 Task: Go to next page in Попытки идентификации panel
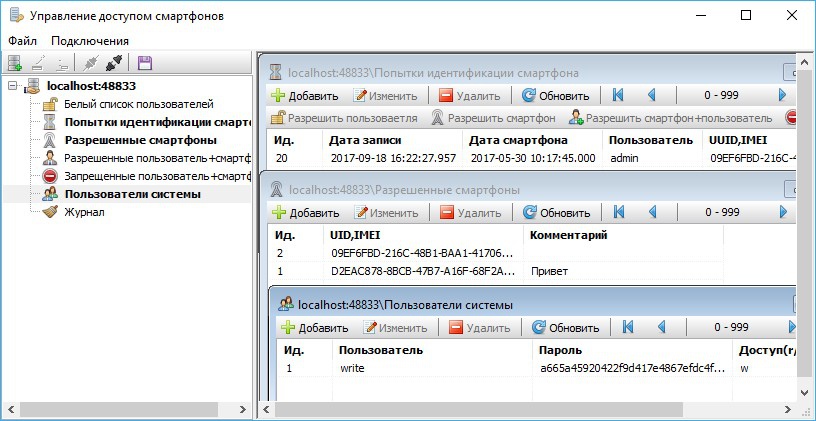(x=782, y=96)
